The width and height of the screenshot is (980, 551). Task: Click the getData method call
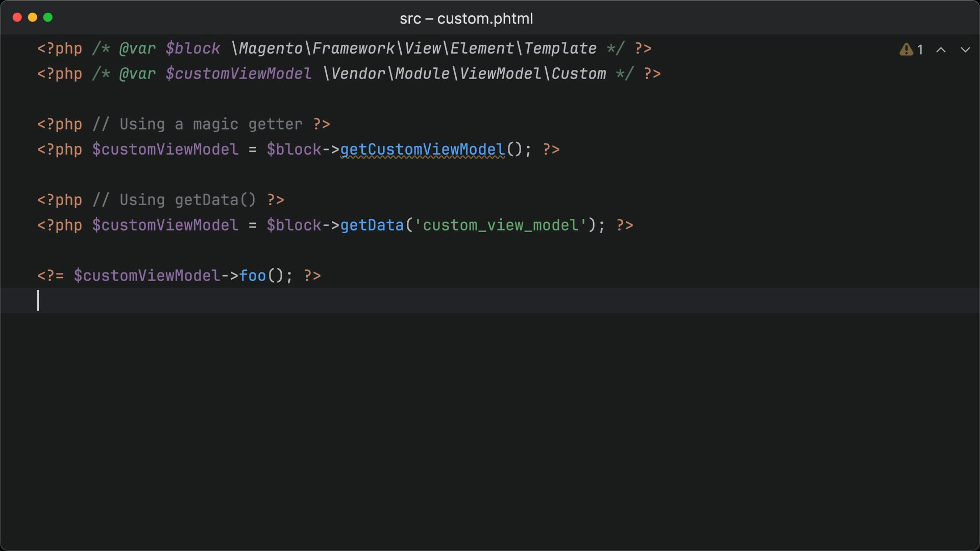pos(372,225)
